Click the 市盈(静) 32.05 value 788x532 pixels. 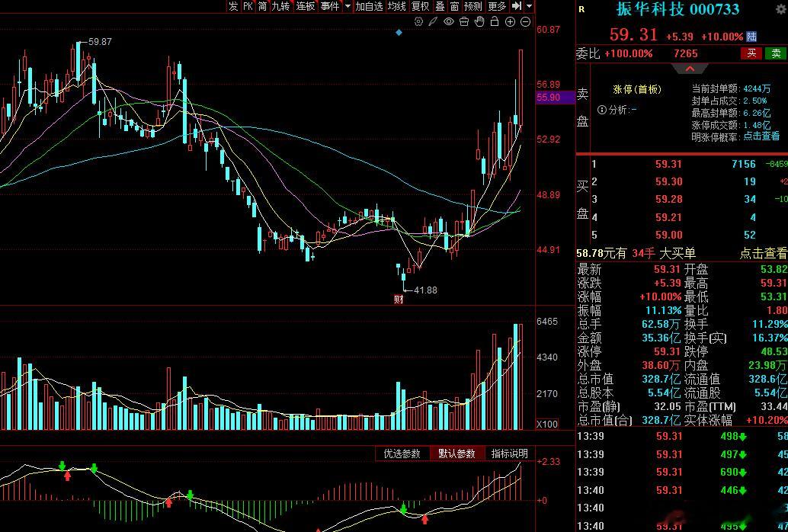[x=668, y=406]
